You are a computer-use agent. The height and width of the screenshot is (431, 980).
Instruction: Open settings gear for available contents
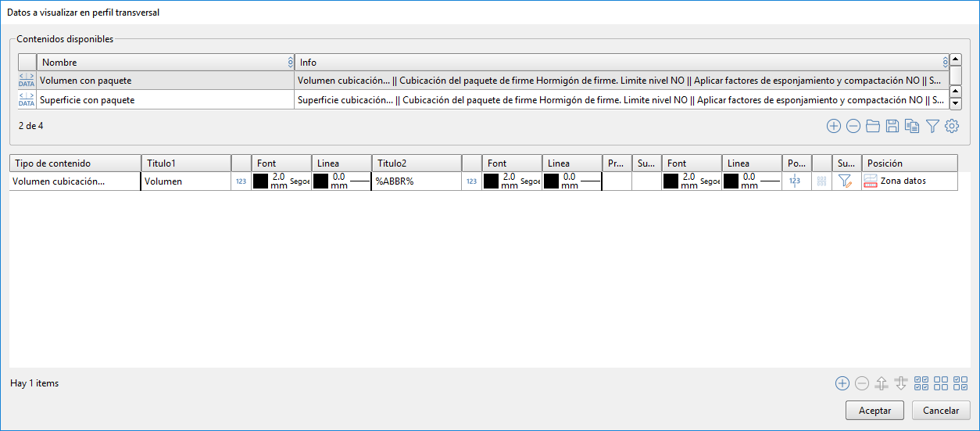[952, 126]
